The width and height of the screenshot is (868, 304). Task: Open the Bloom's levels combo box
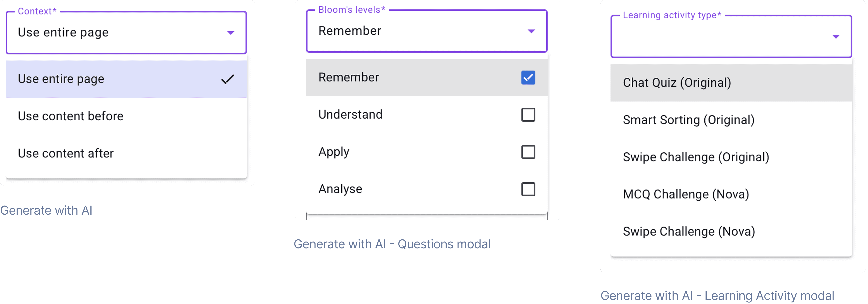click(427, 31)
